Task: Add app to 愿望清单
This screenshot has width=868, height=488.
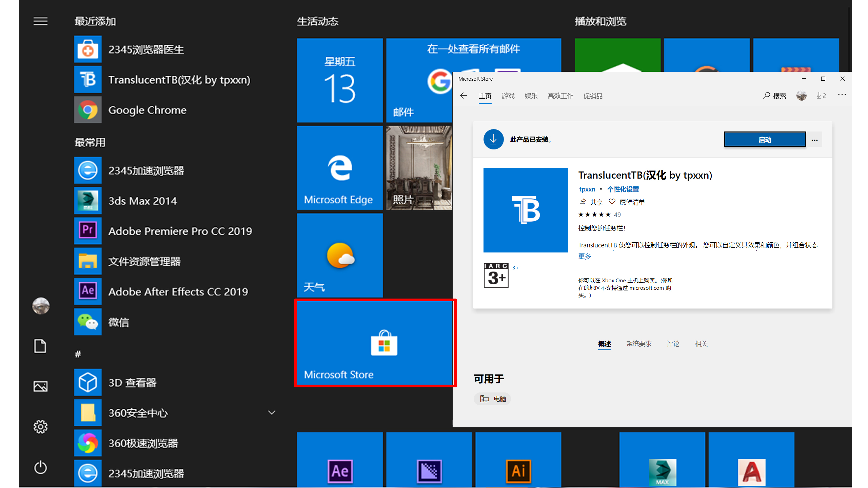Action: point(627,202)
